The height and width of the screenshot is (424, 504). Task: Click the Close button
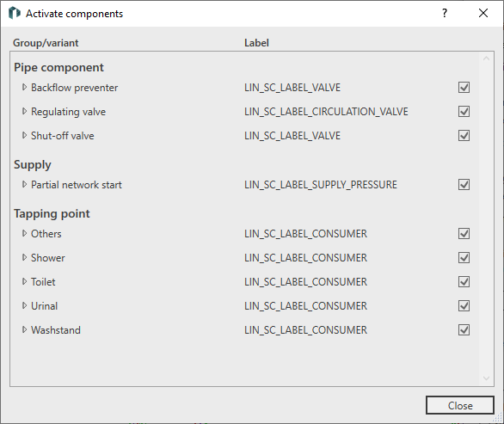coord(460,405)
